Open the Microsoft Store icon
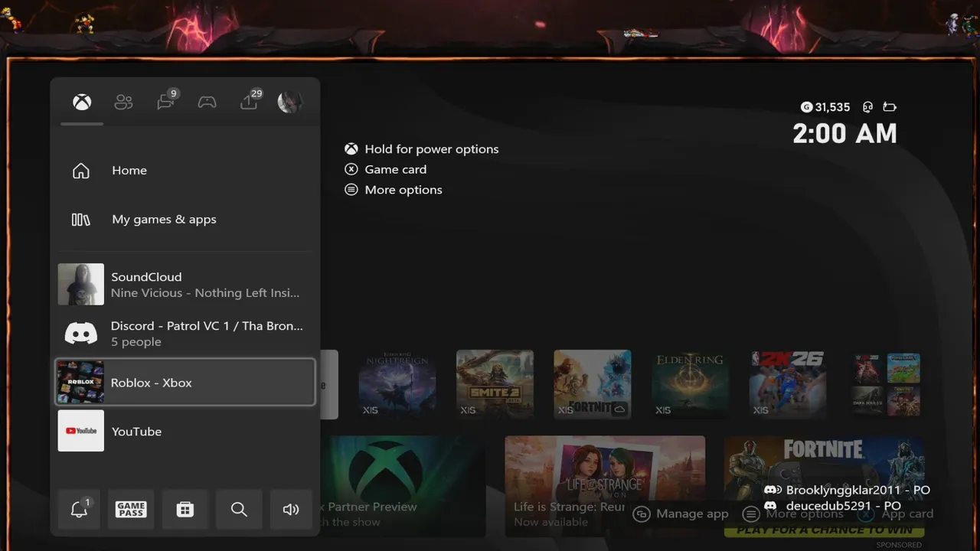This screenshot has height=551, width=980. 185,510
